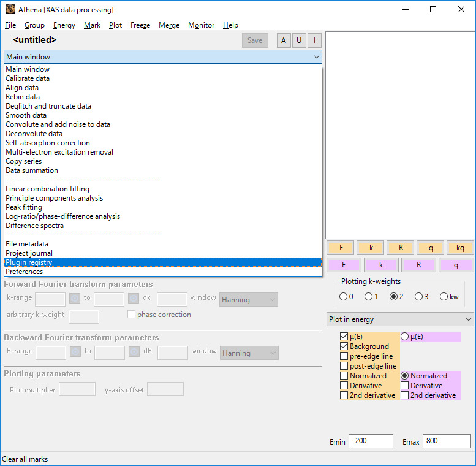Plot current group in R (orange R)
Image resolution: width=476 pixels, height=466 pixels.
[x=401, y=248]
